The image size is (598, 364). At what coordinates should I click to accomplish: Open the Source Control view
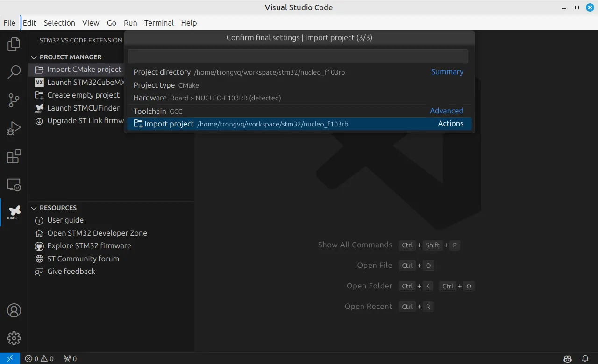(14, 100)
